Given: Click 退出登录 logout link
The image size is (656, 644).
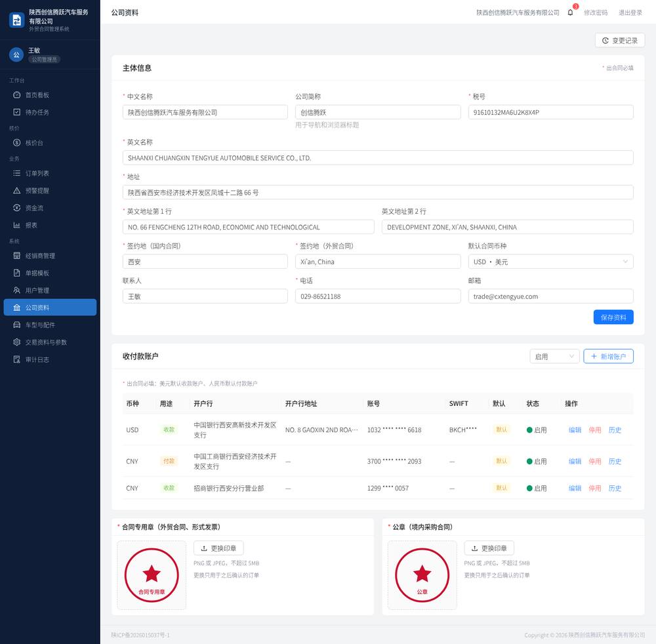Looking at the screenshot, I should (x=630, y=12).
